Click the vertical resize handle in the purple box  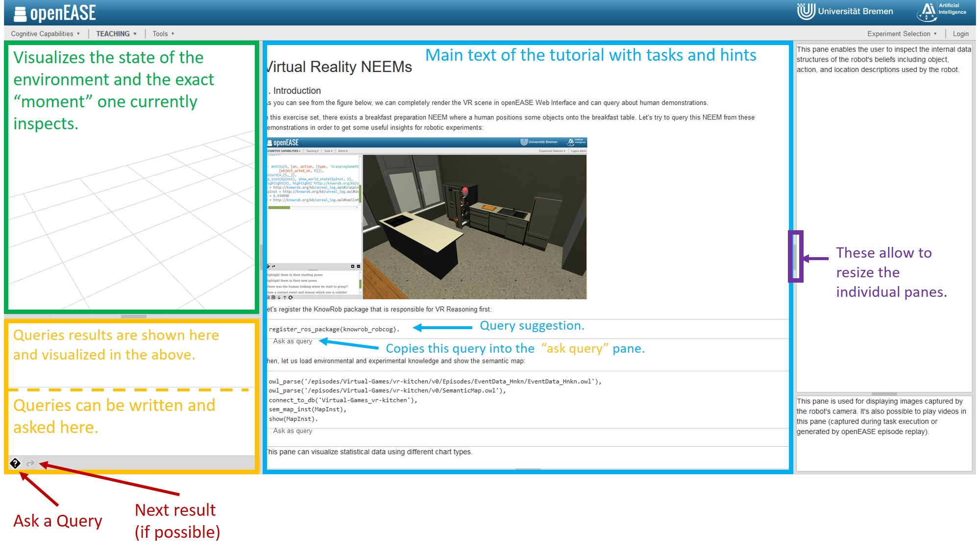pyautogui.click(x=795, y=256)
